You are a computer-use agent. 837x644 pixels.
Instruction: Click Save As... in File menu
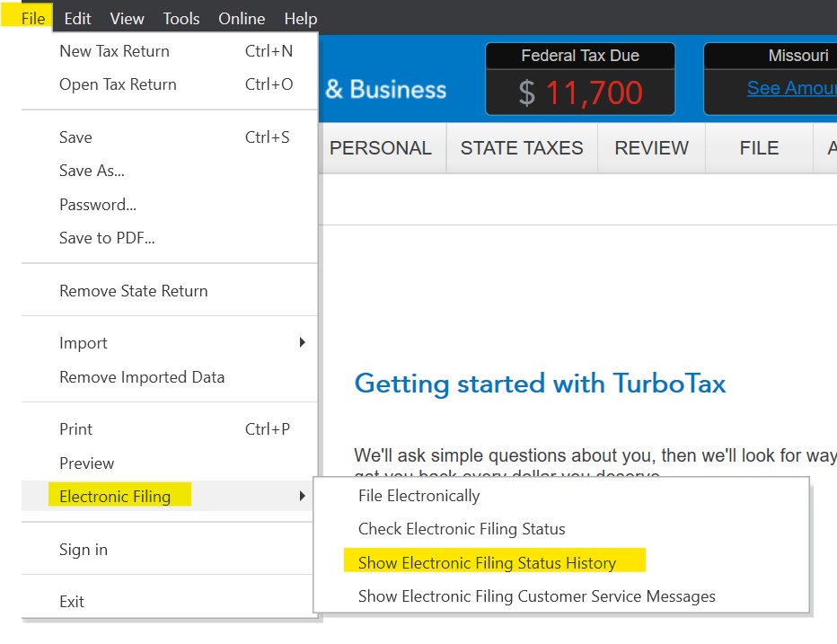[x=92, y=171]
